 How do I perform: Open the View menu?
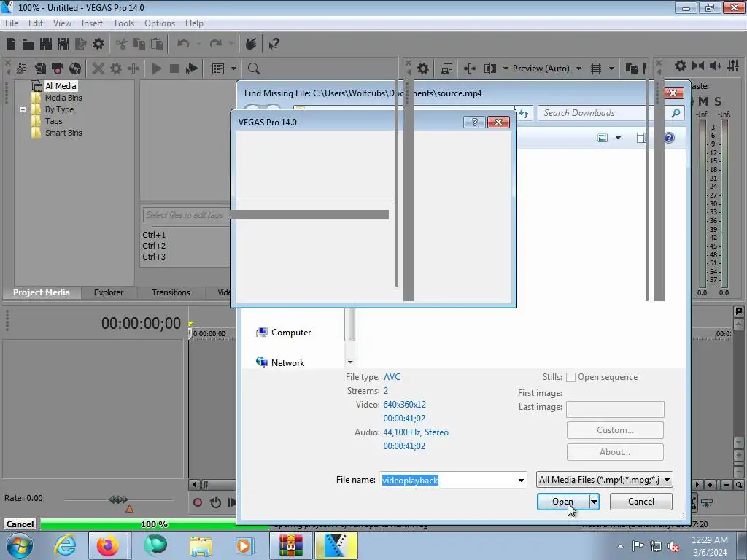pyautogui.click(x=62, y=23)
